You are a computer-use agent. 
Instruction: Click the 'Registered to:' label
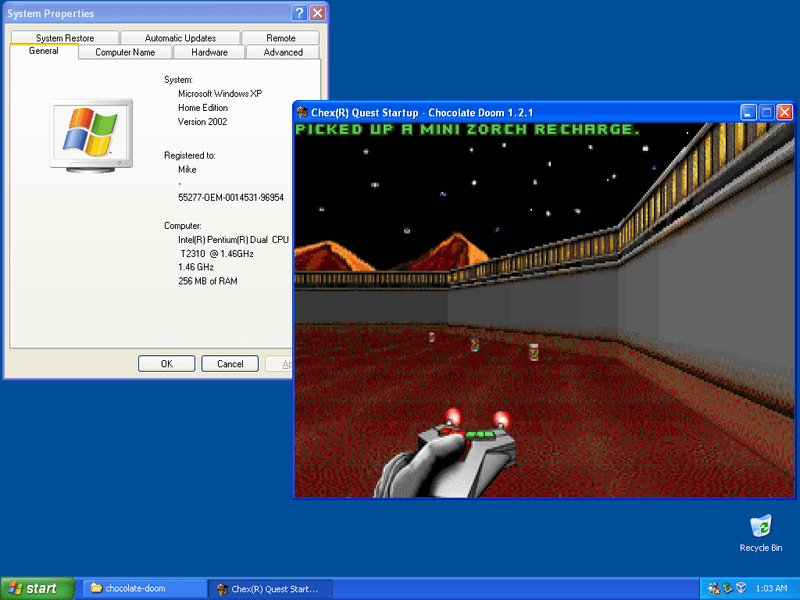click(189, 155)
